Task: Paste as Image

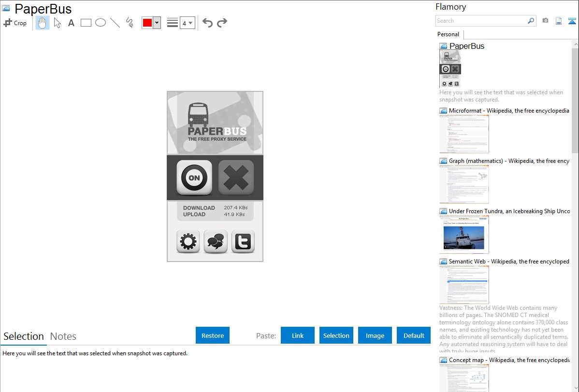Action: tap(375, 335)
